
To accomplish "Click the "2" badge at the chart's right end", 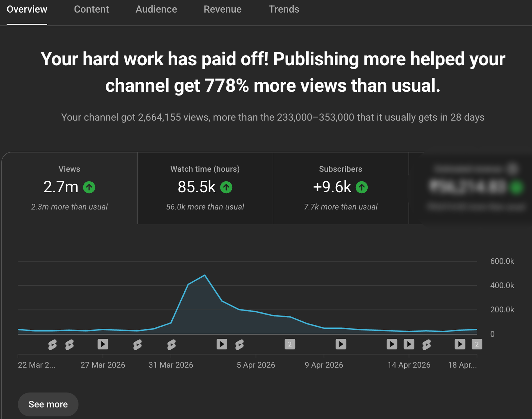I will [x=477, y=344].
